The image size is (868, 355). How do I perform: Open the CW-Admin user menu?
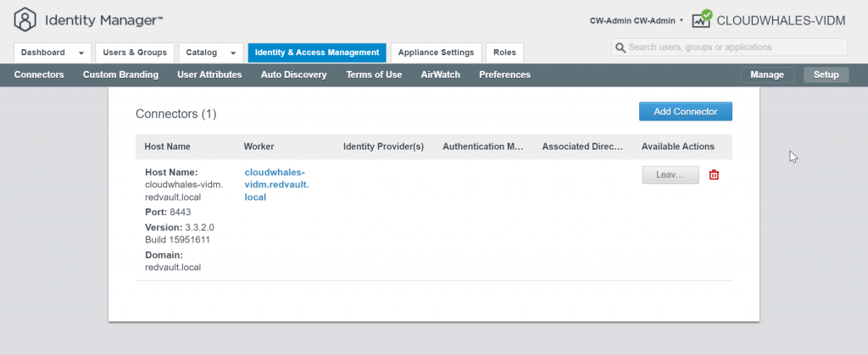coord(636,20)
